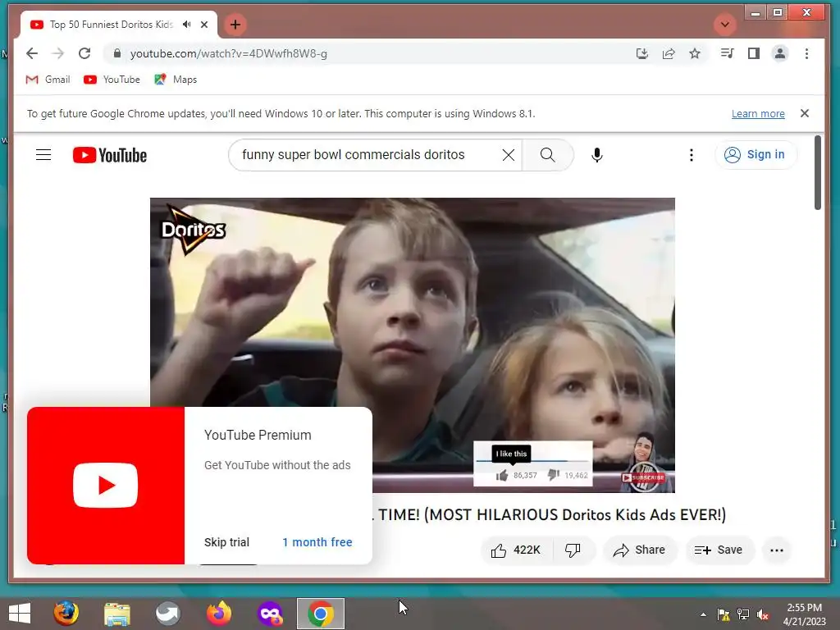Click Skip trial in Premium popup
Viewport: 840px width, 630px height.
[x=226, y=542]
